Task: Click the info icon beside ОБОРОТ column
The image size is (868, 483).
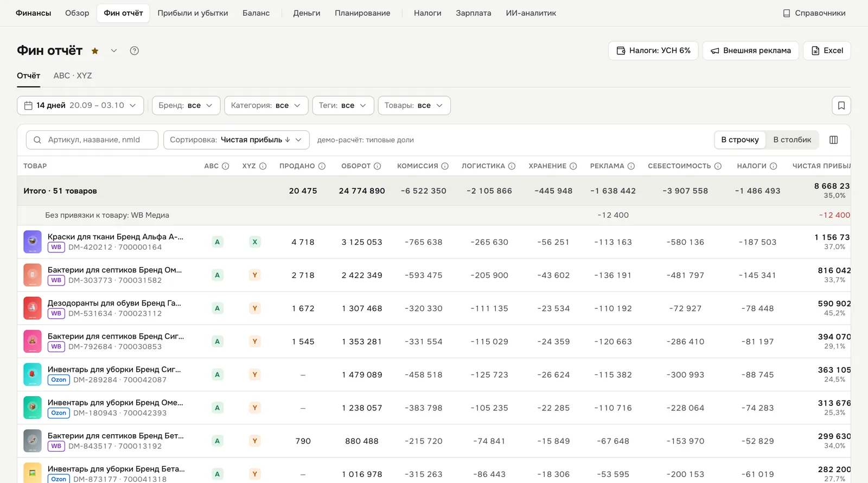Action: 378,166
